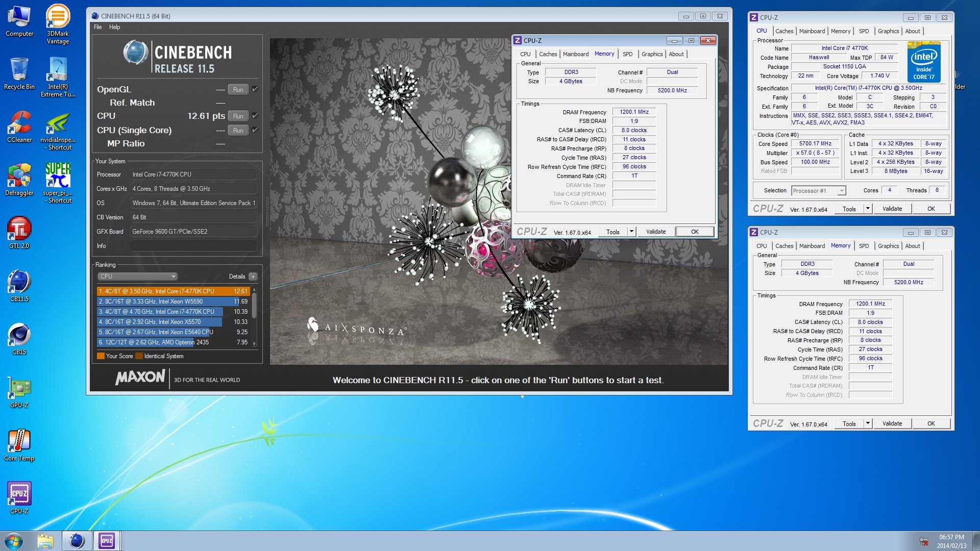Click the system tray network icon
980x551 pixels.
pyautogui.click(x=924, y=541)
